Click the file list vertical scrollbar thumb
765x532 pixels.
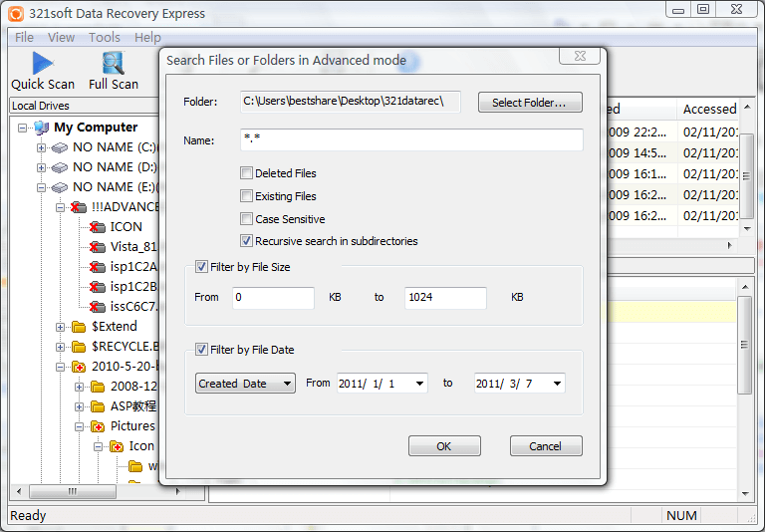[x=746, y=175]
